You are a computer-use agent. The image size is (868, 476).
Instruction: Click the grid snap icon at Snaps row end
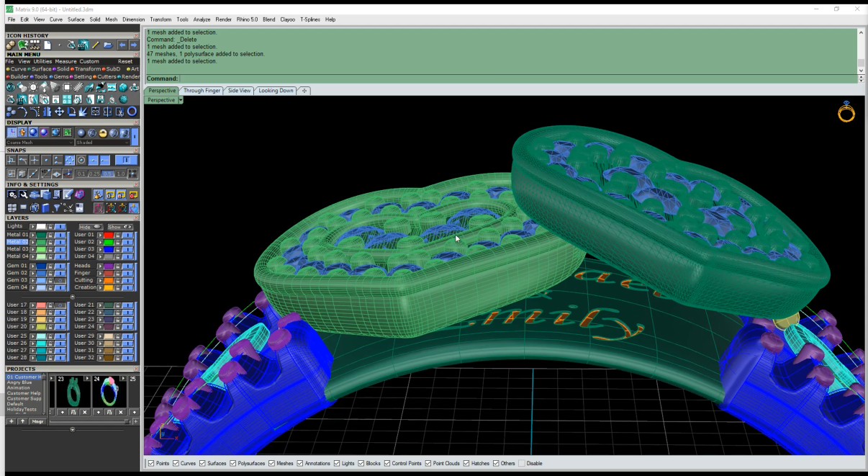132,174
